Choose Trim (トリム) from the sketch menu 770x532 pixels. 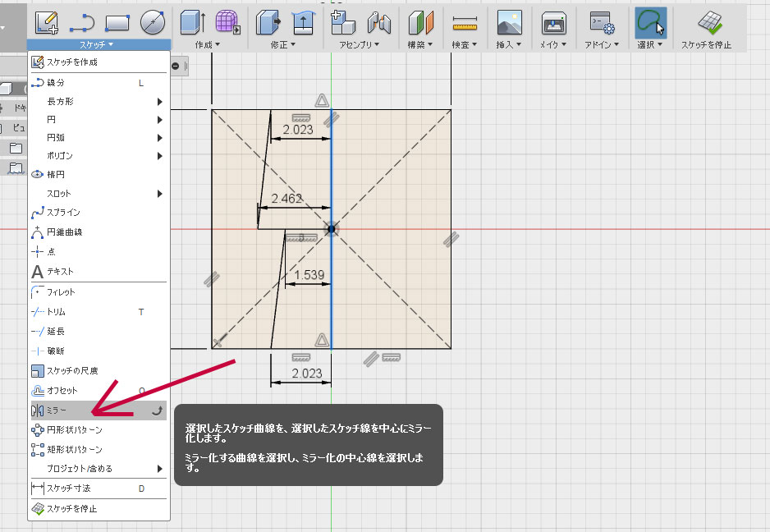coord(56,312)
